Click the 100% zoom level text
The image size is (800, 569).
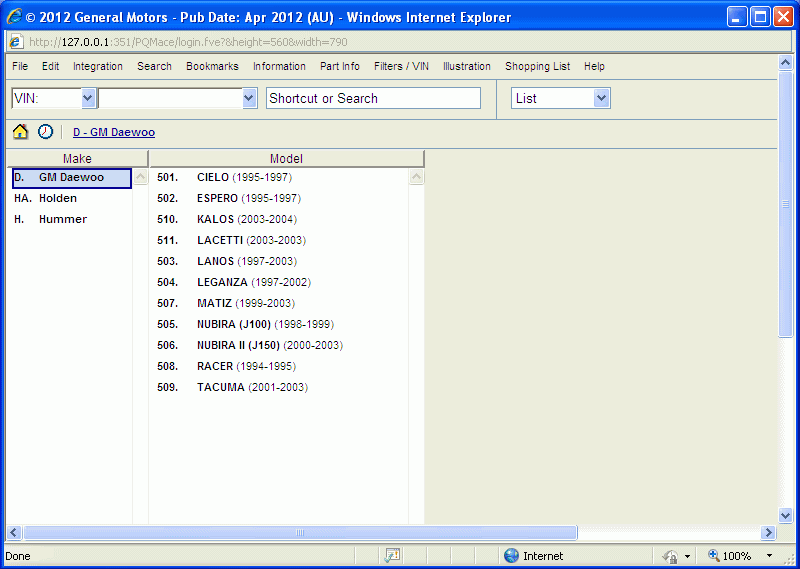(x=737, y=556)
